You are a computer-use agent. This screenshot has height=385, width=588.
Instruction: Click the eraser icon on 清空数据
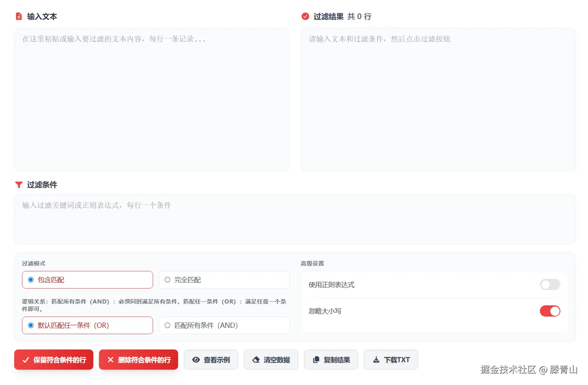point(256,360)
